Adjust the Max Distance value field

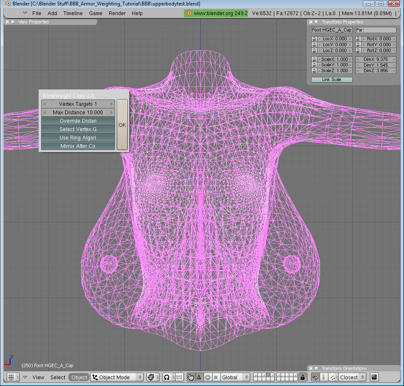point(78,112)
